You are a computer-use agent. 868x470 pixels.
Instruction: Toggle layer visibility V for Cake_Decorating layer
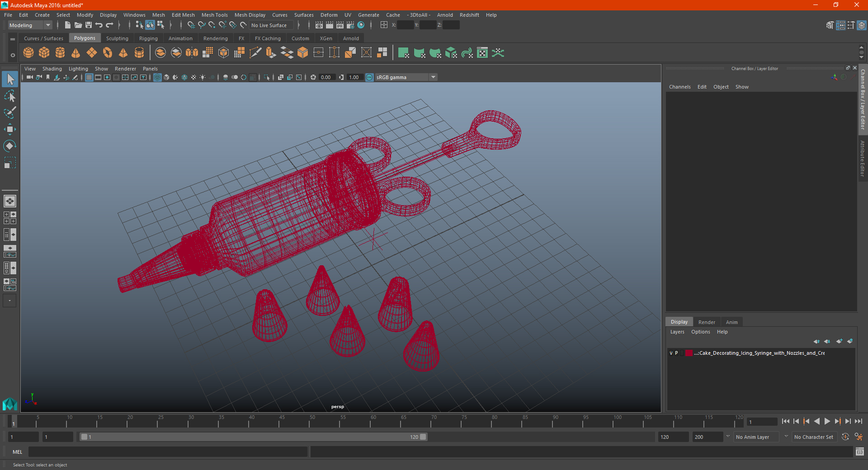click(x=671, y=353)
